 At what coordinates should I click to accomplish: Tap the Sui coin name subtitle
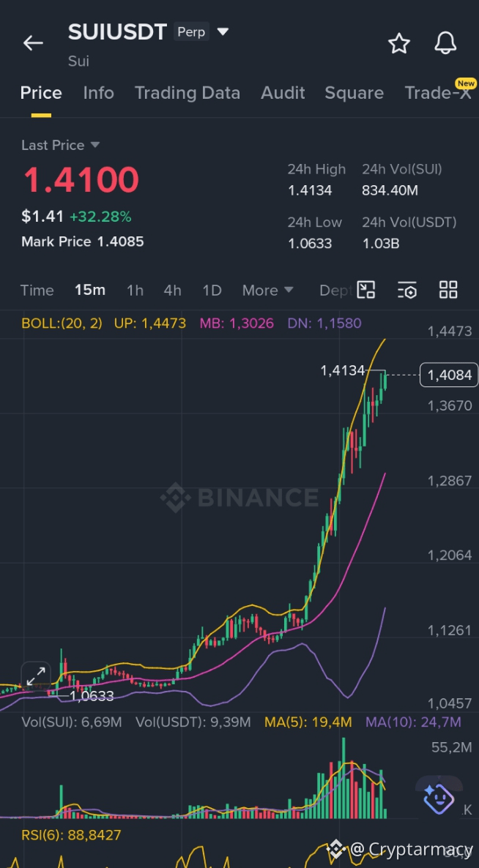pyautogui.click(x=78, y=61)
